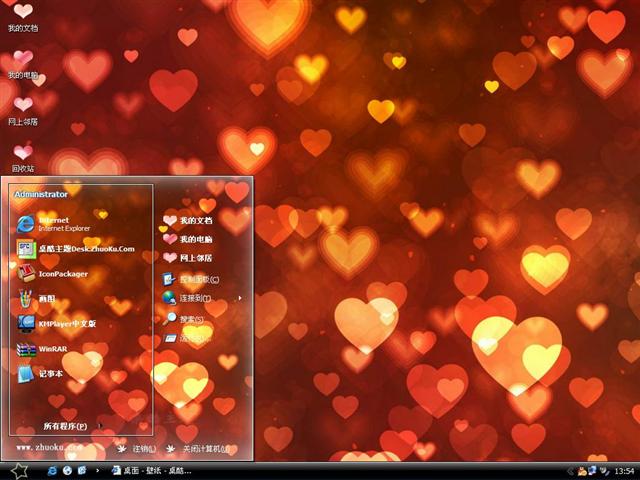Click the star-shaped Start button
Screen dimensions: 640x480
pyautogui.click(x=19, y=471)
